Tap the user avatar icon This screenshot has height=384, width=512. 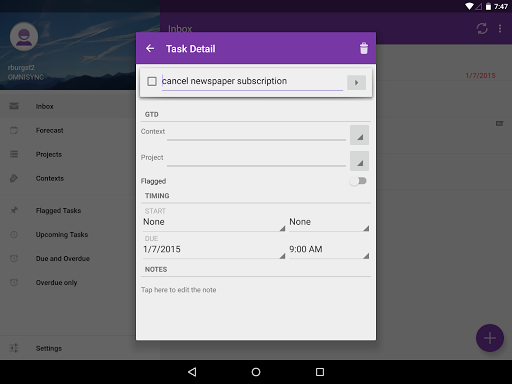24,37
